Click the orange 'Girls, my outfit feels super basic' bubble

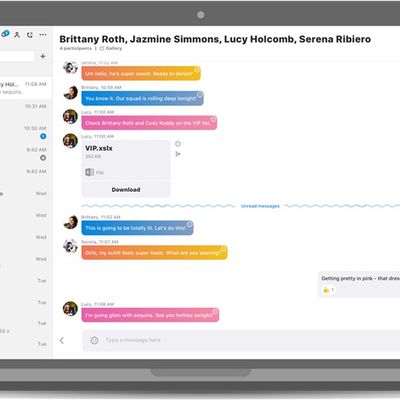pyautogui.click(x=154, y=253)
